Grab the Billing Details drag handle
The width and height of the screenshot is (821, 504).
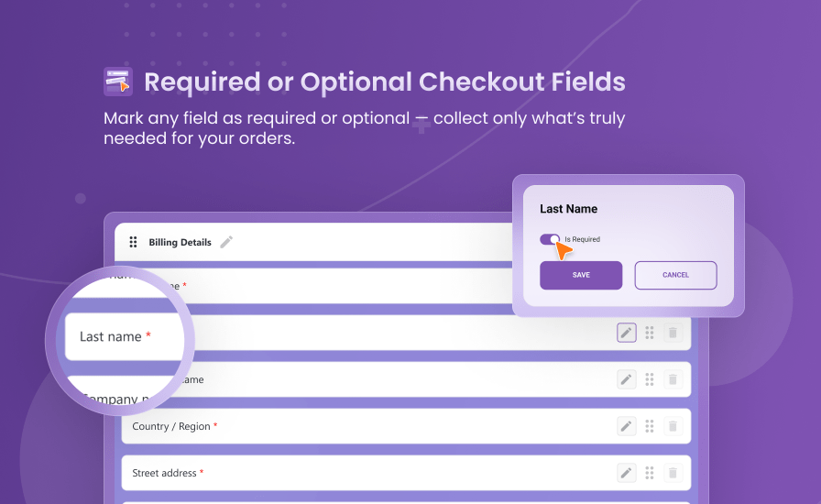click(x=133, y=242)
